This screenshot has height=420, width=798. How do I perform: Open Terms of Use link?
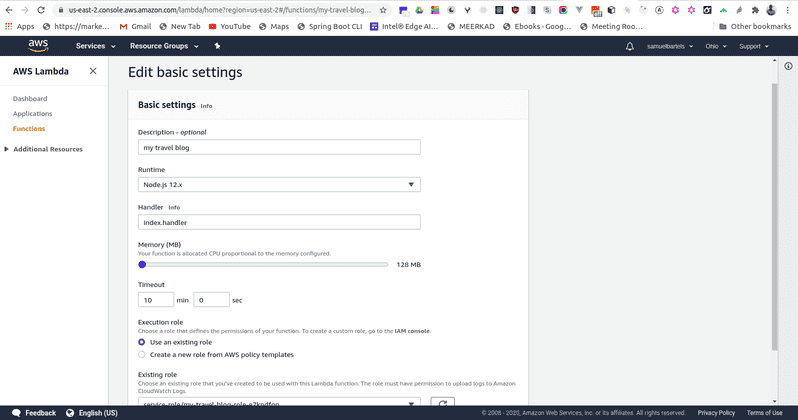[764, 413]
